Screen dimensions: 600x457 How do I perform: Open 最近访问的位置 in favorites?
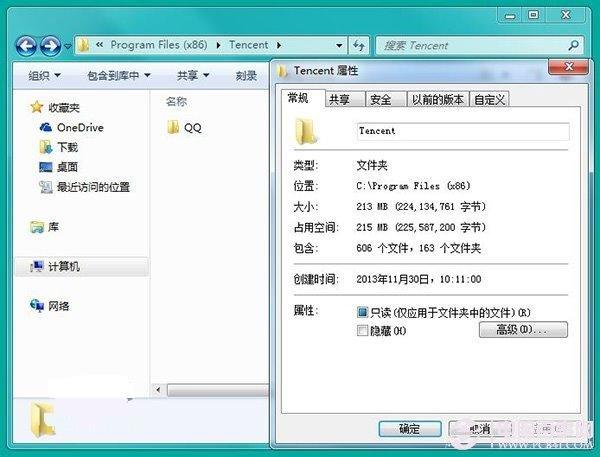(93, 187)
